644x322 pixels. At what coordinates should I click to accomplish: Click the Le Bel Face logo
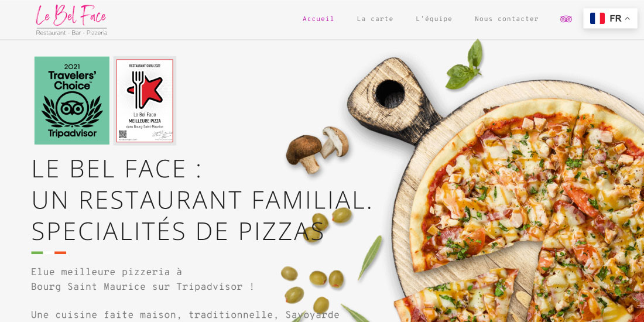(71, 20)
